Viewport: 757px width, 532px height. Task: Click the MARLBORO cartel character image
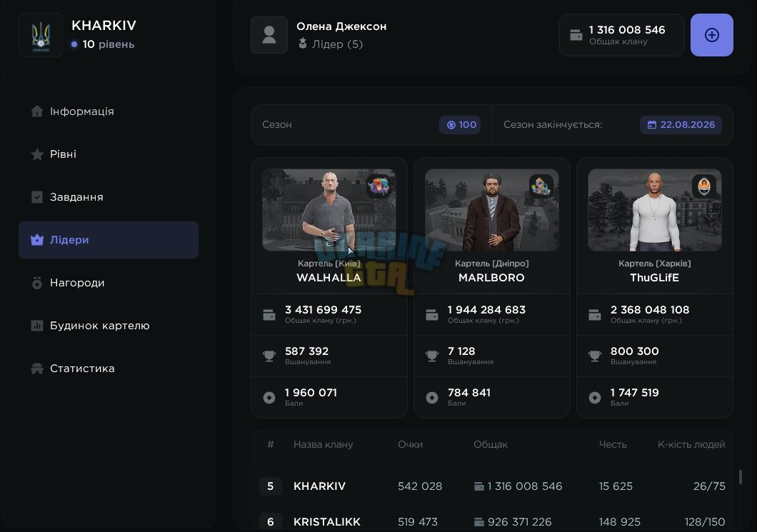(492, 210)
